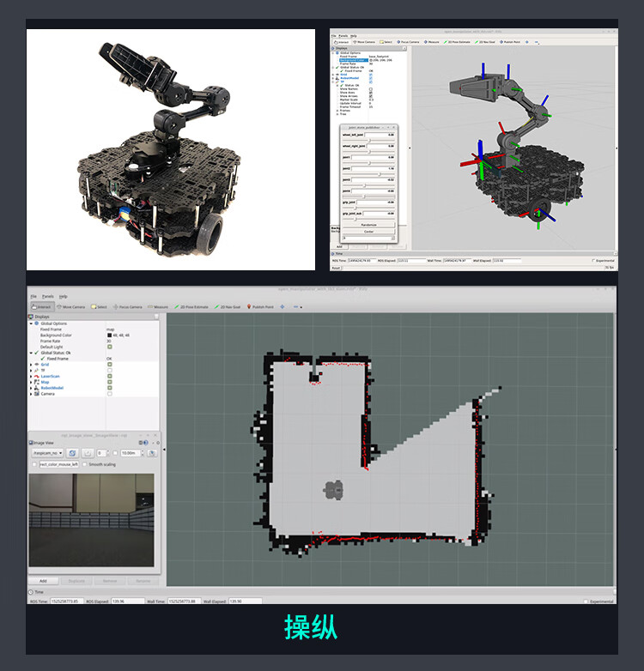Select Publish Point in bottom RViz toolbar
Image resolution: width=644 pixels, height=671 pixels.
click(x=260, y=307)
